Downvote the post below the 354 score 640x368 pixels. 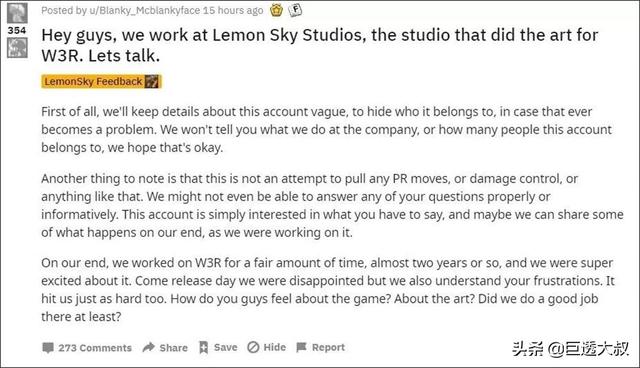[17, 47]
